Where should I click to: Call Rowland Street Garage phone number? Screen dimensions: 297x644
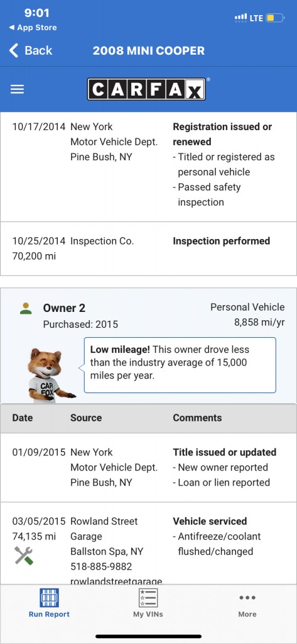point(101,567)
